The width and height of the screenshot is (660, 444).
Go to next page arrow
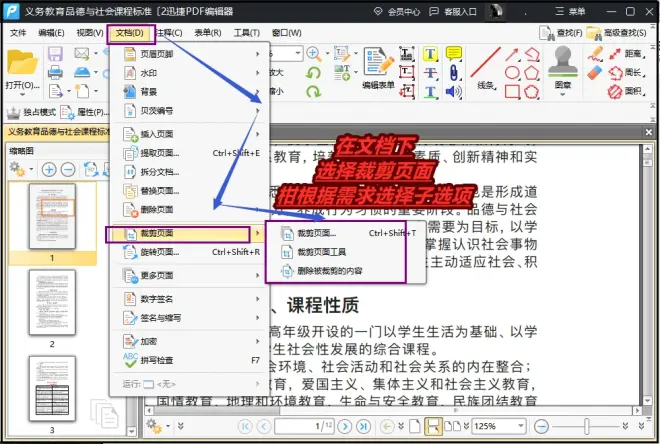(345, 426)
